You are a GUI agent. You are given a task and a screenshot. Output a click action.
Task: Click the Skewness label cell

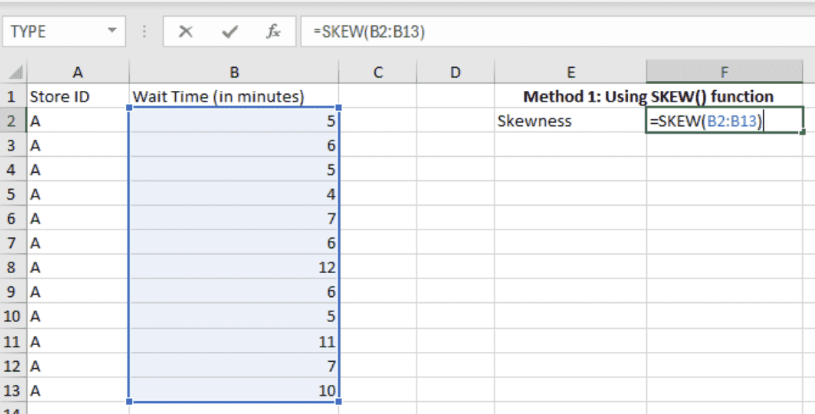569,121
